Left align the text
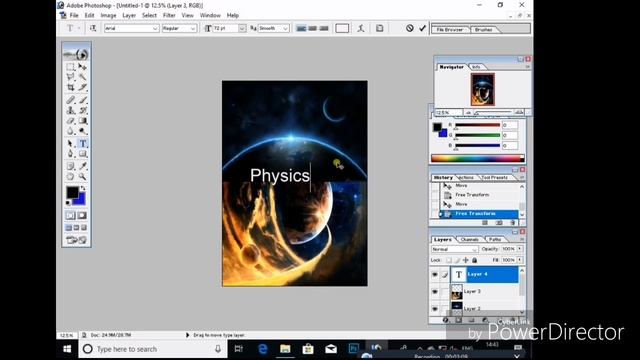 (301, 28)
